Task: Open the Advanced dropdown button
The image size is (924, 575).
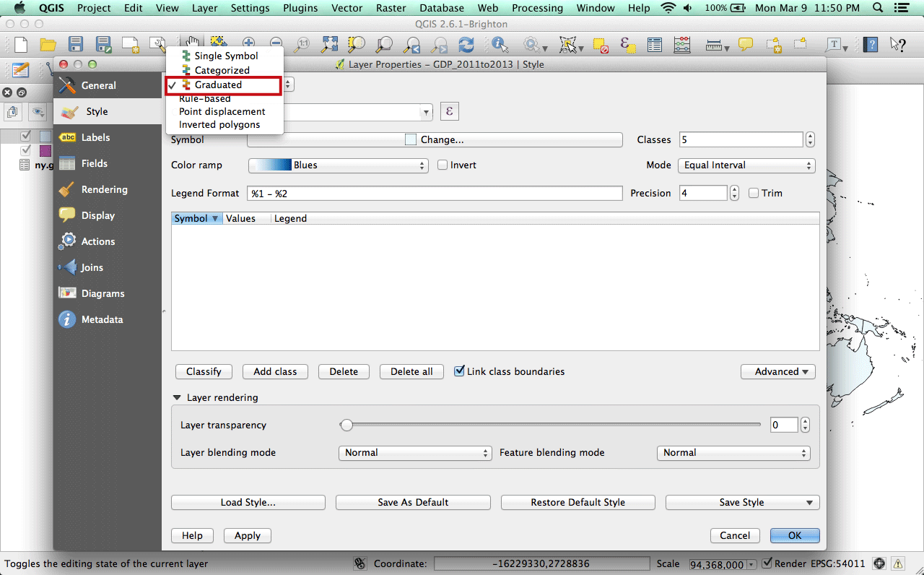Action: pyautogui.click(x=777, y=371)
